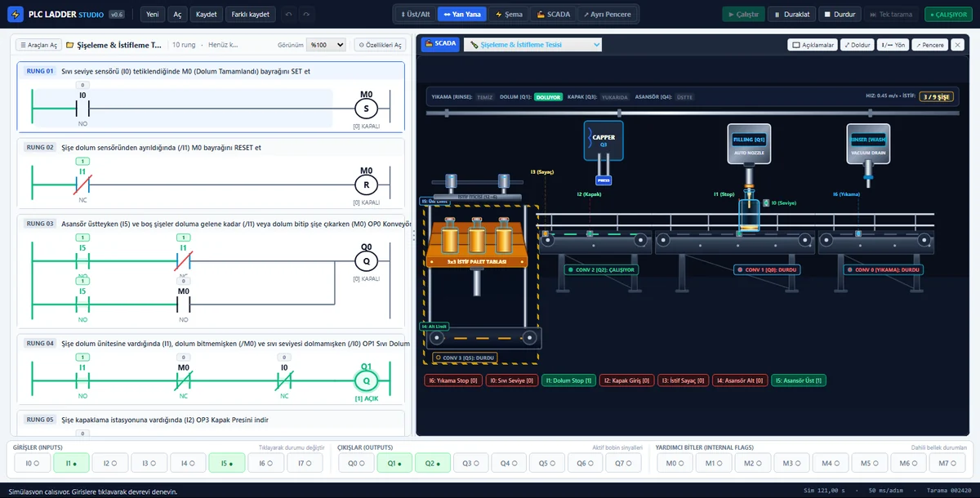Viewport: 980px width, 498px height.
Task: Toggle input I7 in Girişler bar
Action: [304, 463]
